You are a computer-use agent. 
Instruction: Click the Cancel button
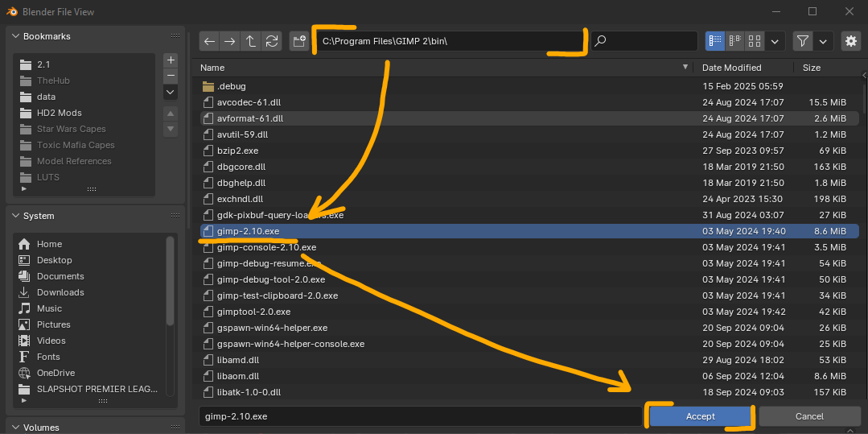(809, 416)
